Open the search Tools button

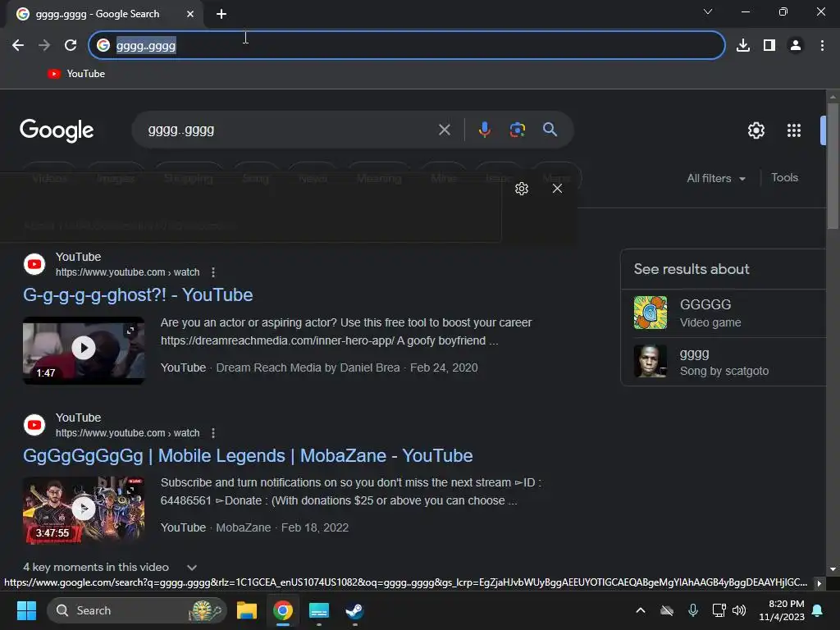point(784,177)
